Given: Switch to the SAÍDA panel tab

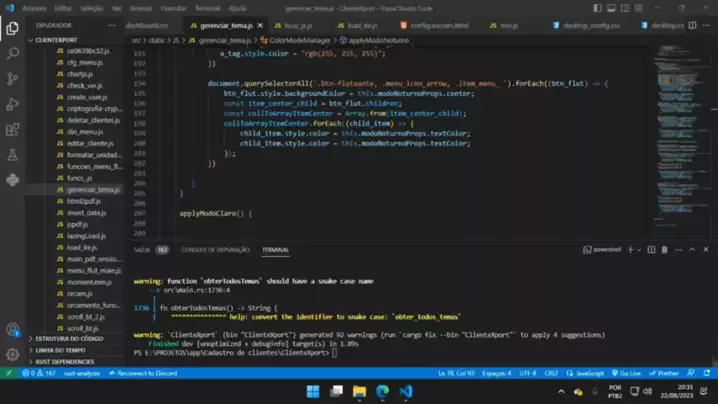Looking at the screenshot, I should [x=142, y=250].
